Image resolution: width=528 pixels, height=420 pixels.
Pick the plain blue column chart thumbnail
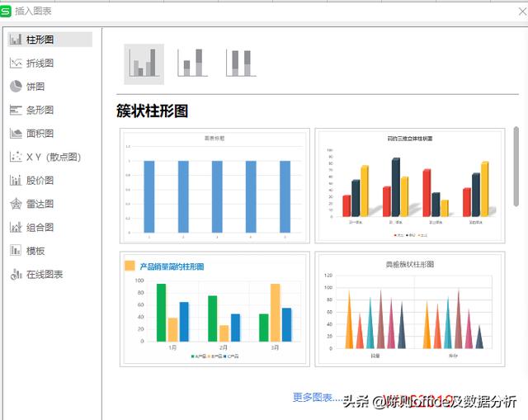(x=214, y=186)
